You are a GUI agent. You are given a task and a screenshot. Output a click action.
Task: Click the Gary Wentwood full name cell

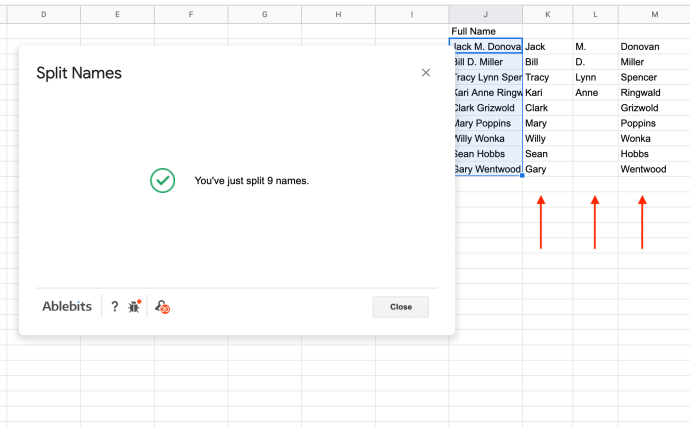[485, 169]
